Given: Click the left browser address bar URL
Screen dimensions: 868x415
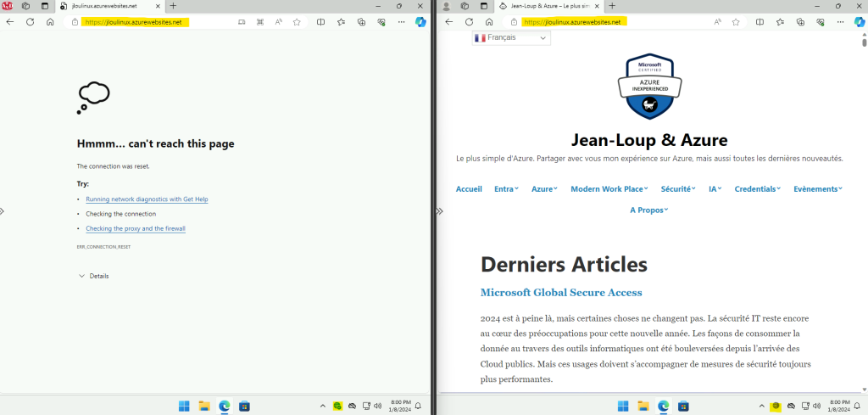Looking at the screenshot, I should point(133,22).
